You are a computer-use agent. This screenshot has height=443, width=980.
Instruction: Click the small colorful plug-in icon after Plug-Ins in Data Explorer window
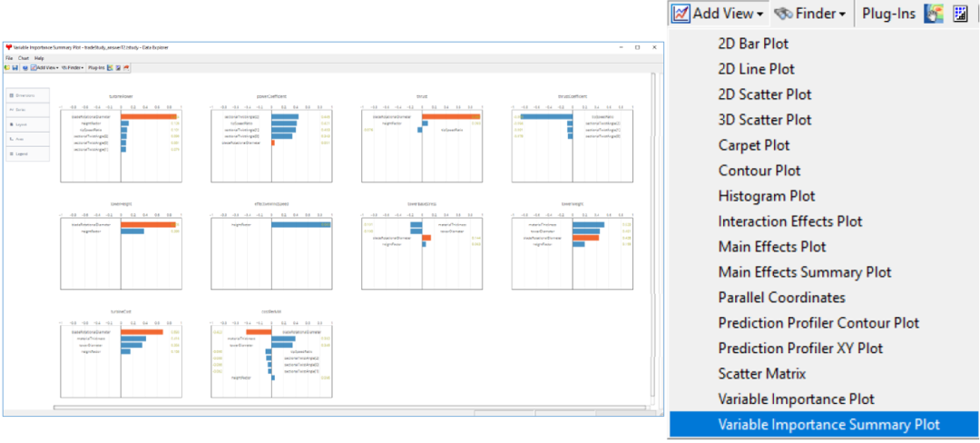[x=110, y=67]
